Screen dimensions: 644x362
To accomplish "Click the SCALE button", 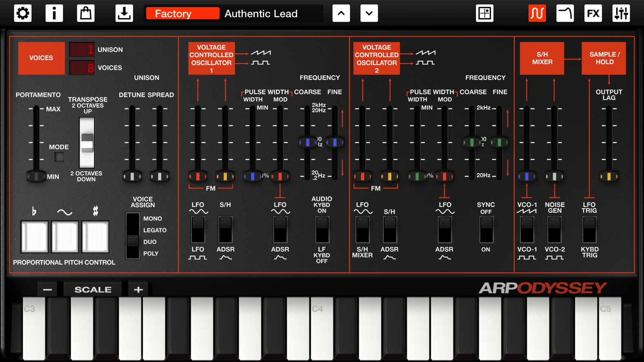I will pyautogui.click(x=93, y=289).
